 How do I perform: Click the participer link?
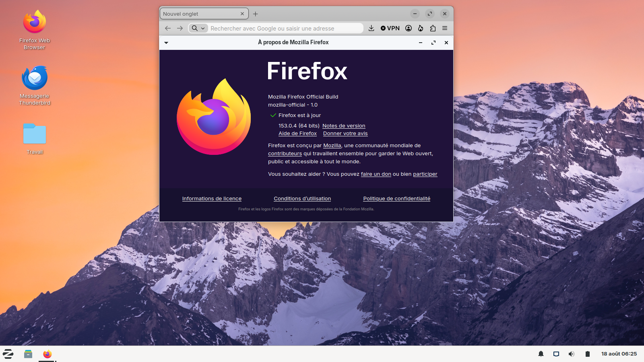click(x=425, y=174)
